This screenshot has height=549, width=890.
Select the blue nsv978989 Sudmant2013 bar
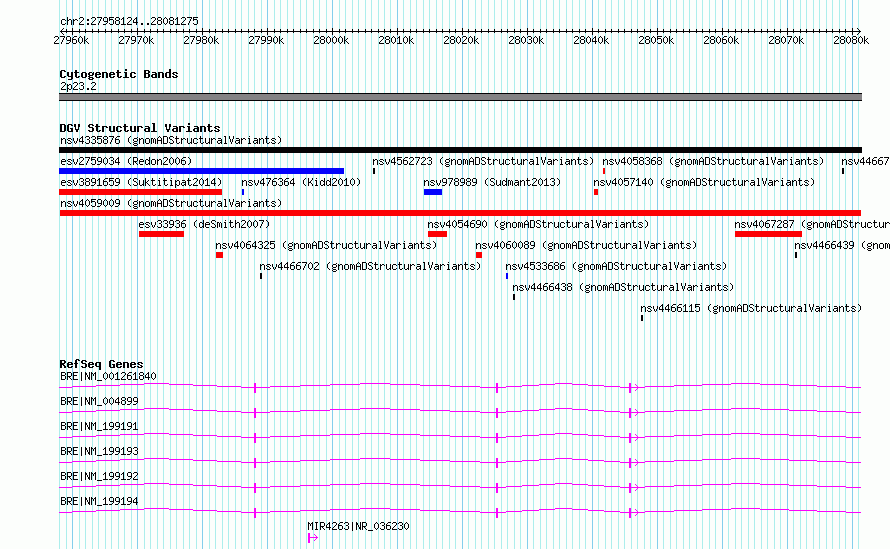pos(433,192)
